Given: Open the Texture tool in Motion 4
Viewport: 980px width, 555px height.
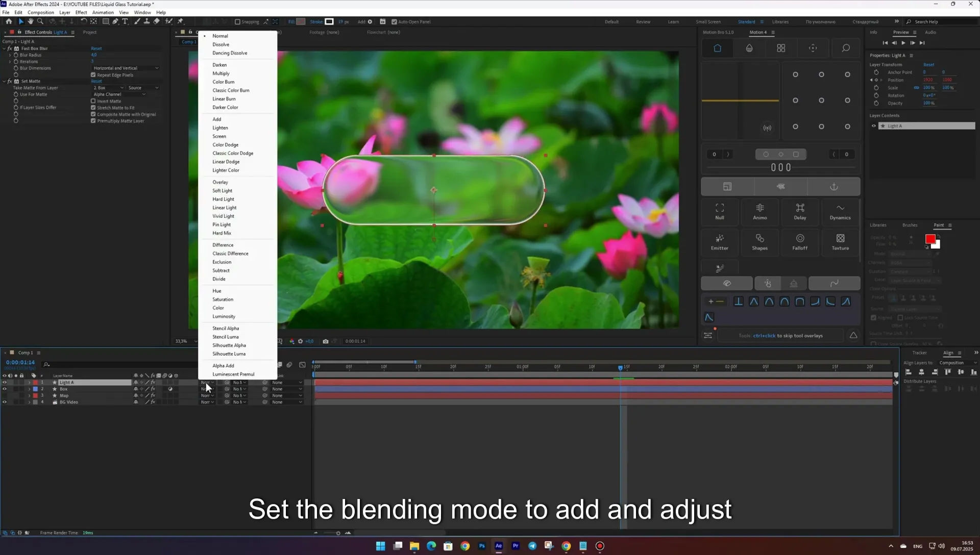Looking at the screenshot, I should click(840, 242).
